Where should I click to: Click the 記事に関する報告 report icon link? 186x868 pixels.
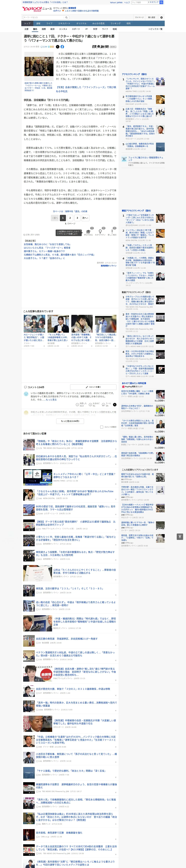point(31,235)
